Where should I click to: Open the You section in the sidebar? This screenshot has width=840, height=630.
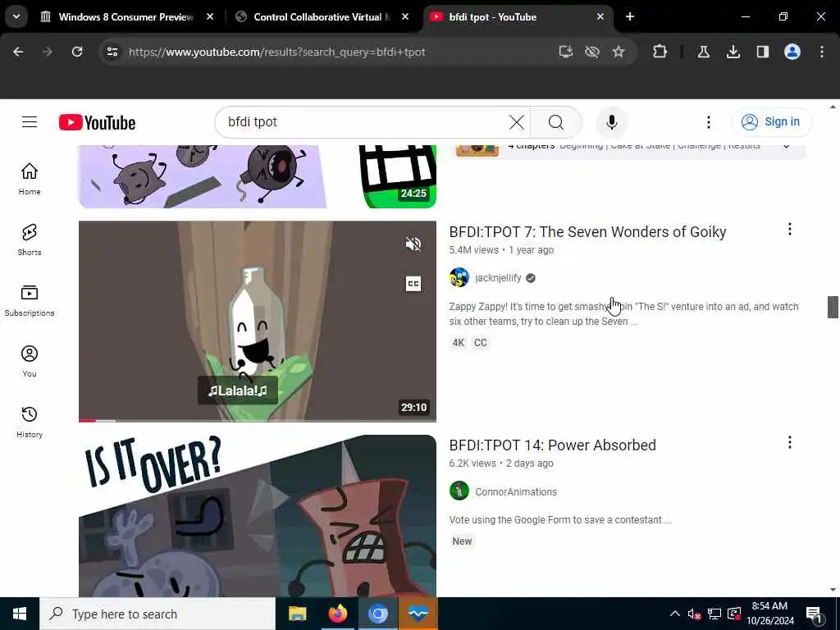pyautogui.click(x=30, y=361)
